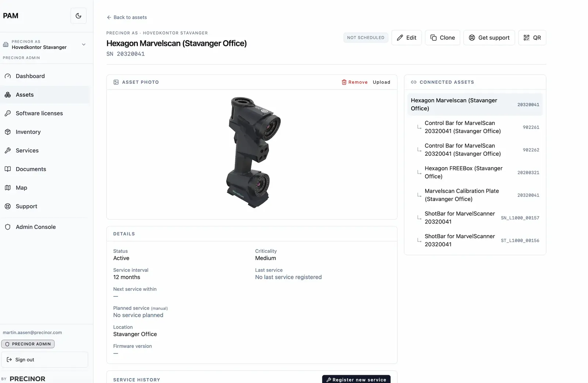Click the Software licenses key icon
Screen dimensions: 588x383
[8, 113]
